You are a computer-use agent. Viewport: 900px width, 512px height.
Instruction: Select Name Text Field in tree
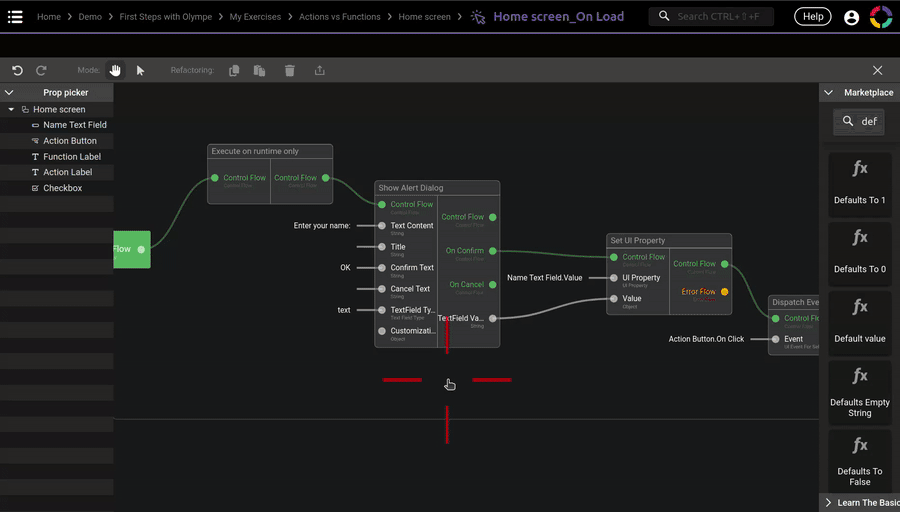[x=74, y=125]
